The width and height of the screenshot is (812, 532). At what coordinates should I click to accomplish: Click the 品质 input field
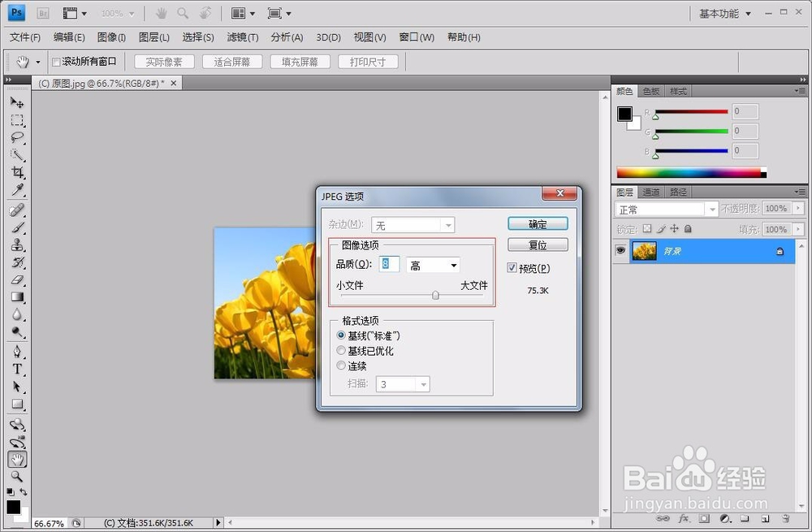pyautogui.click(x=389, y=265)
